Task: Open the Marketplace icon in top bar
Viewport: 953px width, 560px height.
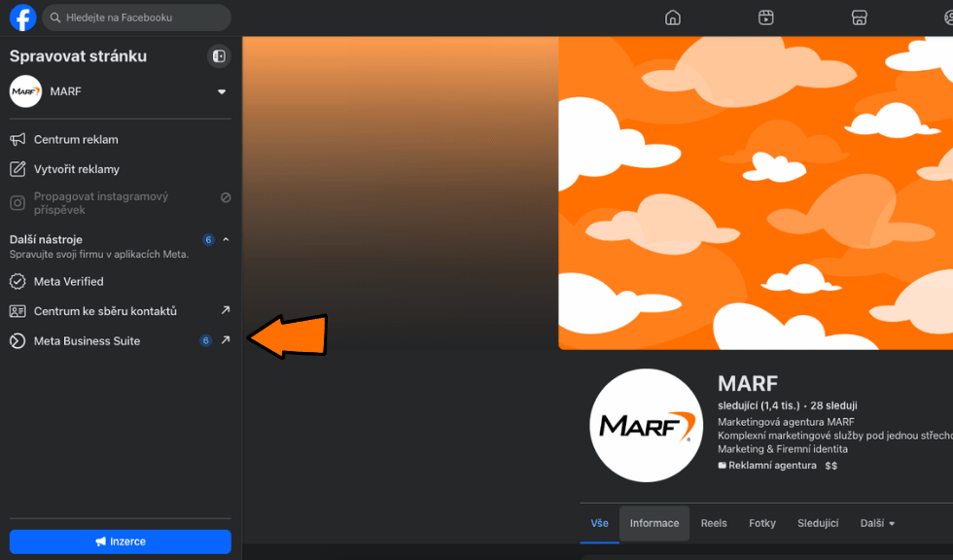Action: (x=860, y=17)
